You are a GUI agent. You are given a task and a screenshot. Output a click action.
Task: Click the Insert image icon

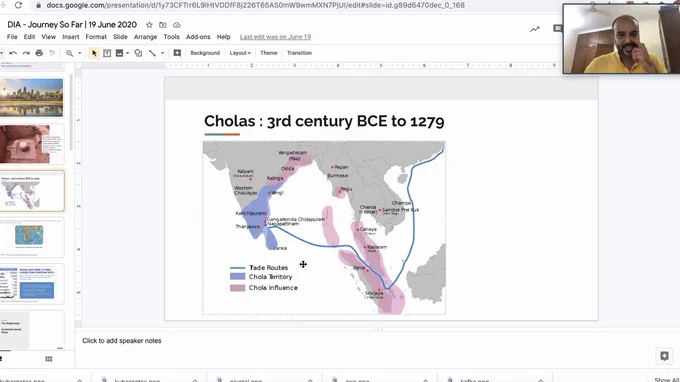119,53
